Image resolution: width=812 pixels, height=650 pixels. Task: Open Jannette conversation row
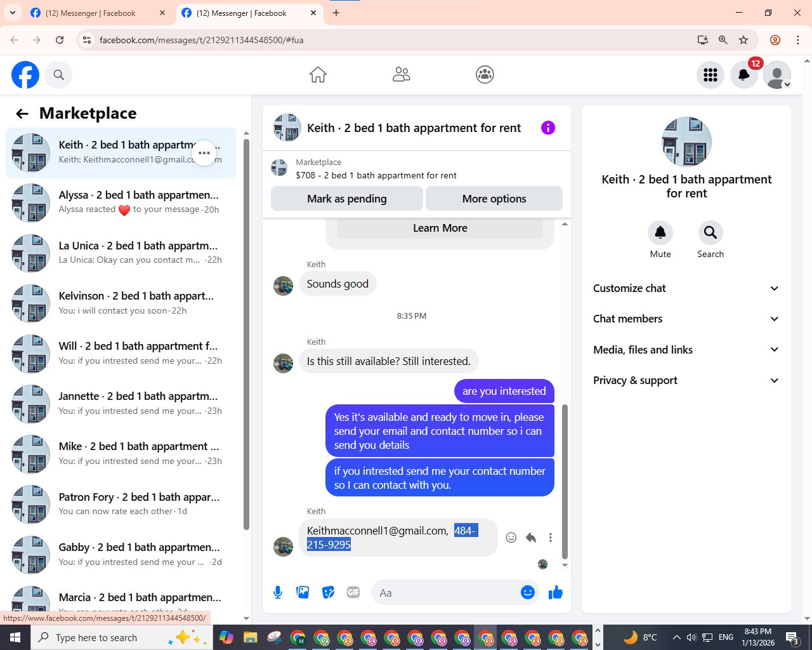point(121,404)
